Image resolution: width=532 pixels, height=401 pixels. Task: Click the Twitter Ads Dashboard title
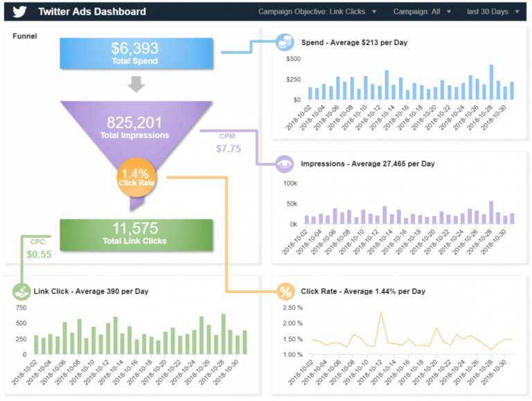(x=92, y=12)
